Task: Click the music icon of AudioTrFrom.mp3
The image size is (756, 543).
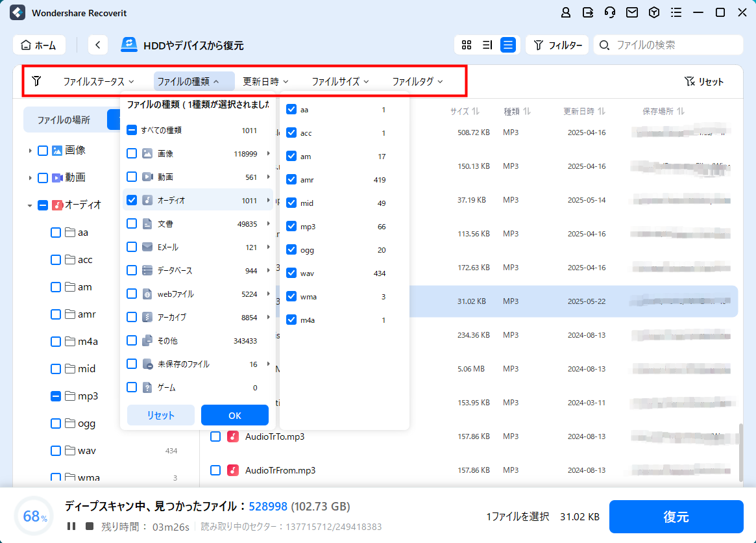Action: 233,470
